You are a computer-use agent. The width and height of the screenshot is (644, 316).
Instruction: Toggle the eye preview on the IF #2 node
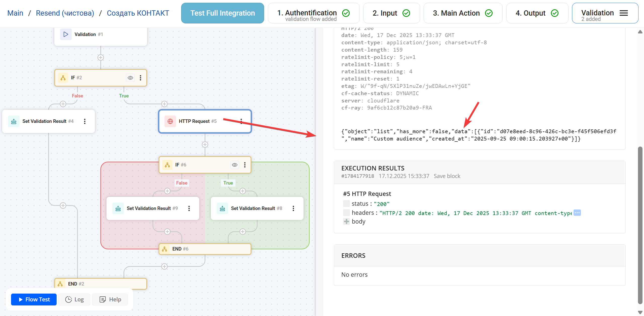point(130,78)
